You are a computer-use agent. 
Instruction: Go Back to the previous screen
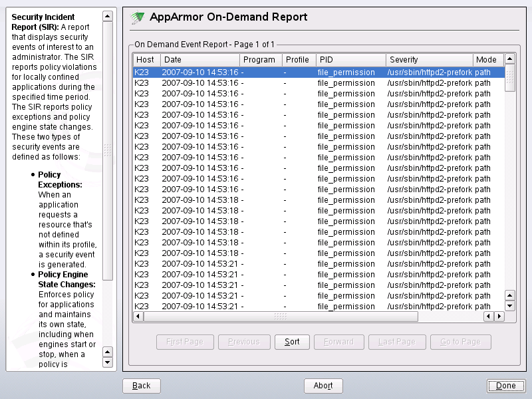(141, 386)
